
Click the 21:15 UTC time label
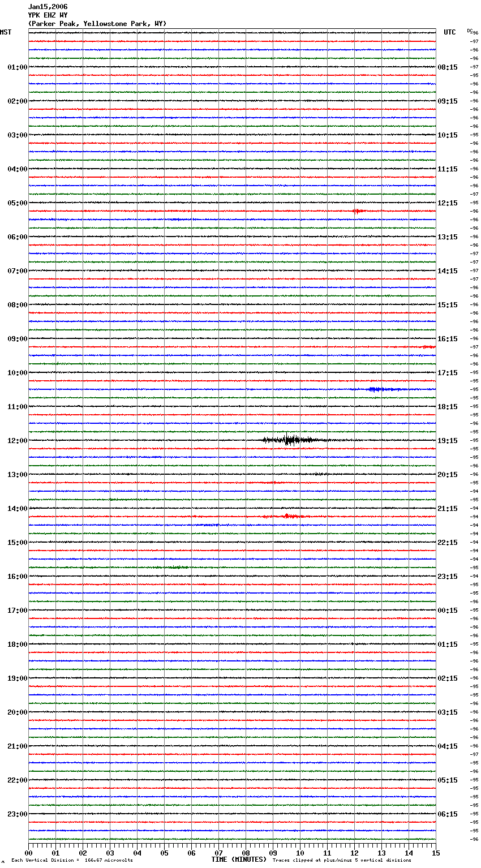(448, 509)
